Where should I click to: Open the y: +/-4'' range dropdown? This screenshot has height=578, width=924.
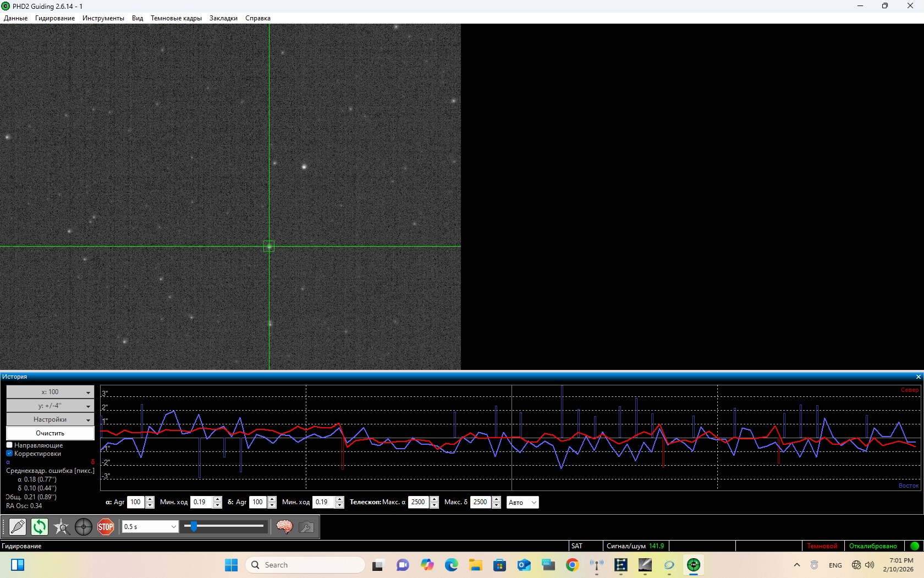[50, 406]
